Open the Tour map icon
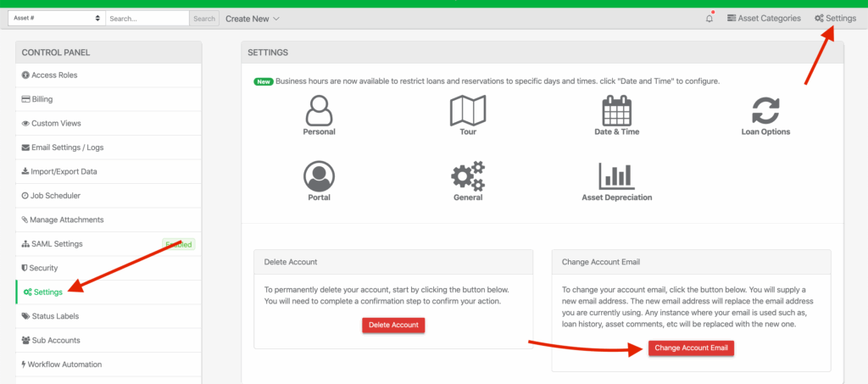Screen dimensions: 868x384 (x=468, y=110)
